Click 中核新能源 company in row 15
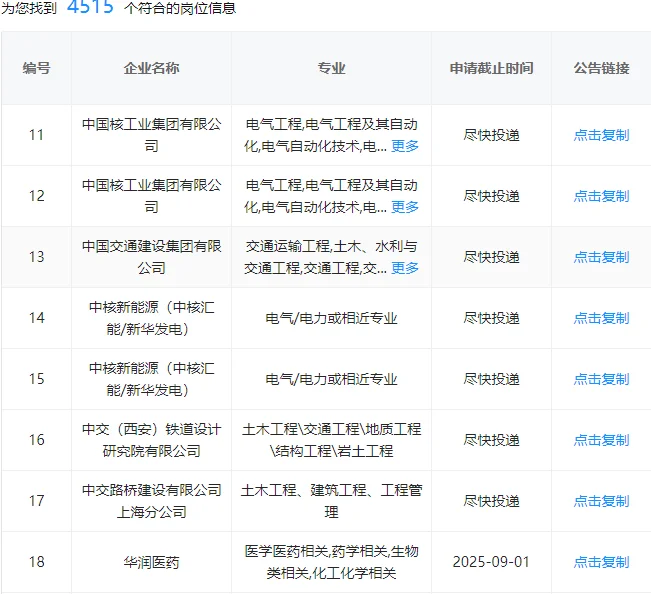Image resolution: width=651 pixels, height=594 pixels. pyautogui.click(x=152, y=379)
